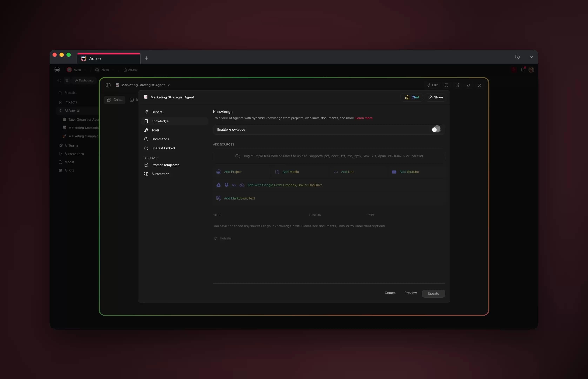588x379 pixels.
Task: Open the Learn more link
Action: [x=364, y=118]
